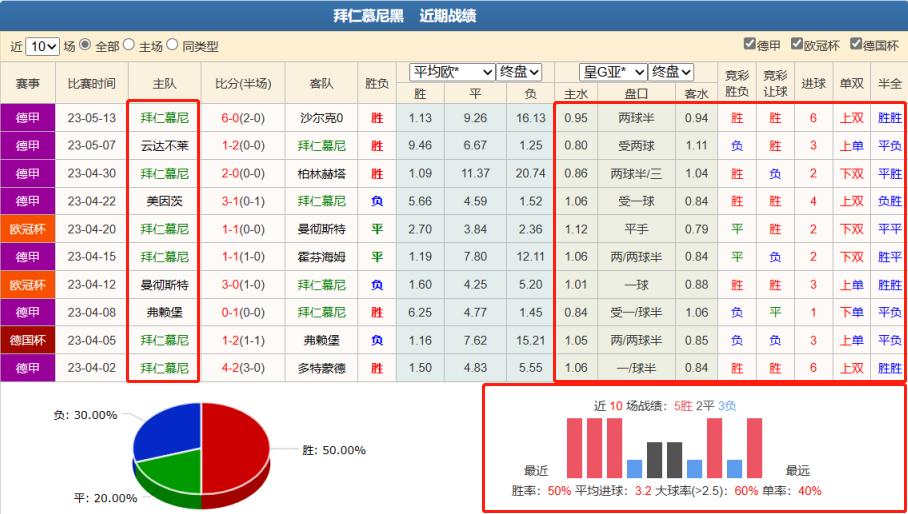908x514 pixels.
Task: Click away team 柏林赫塔
Action: point(321,174)
